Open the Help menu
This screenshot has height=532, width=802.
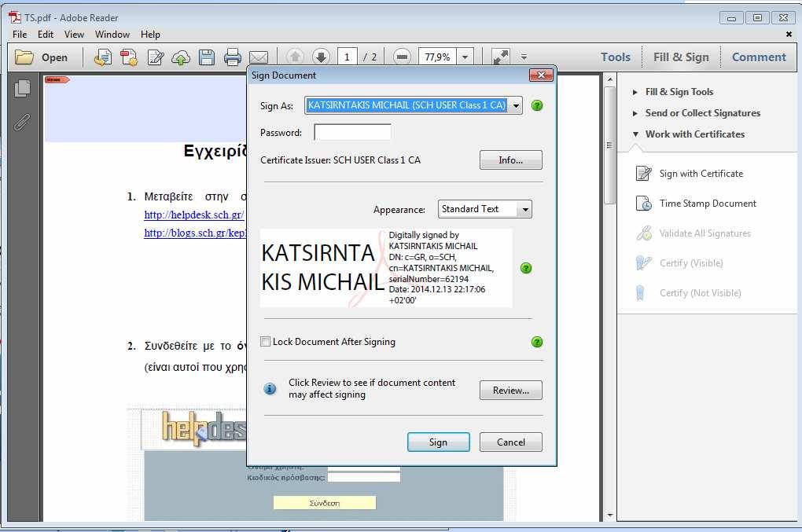pos(150,35)
